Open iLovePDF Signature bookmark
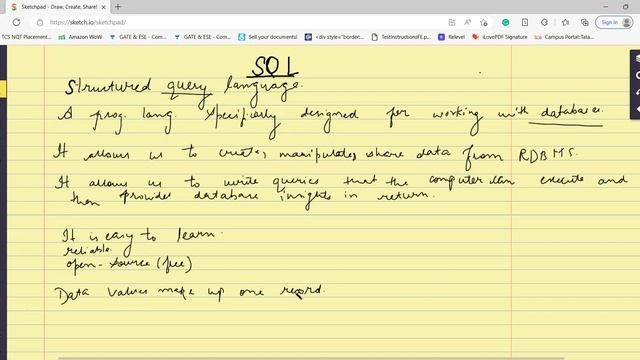 pos(500,37)
